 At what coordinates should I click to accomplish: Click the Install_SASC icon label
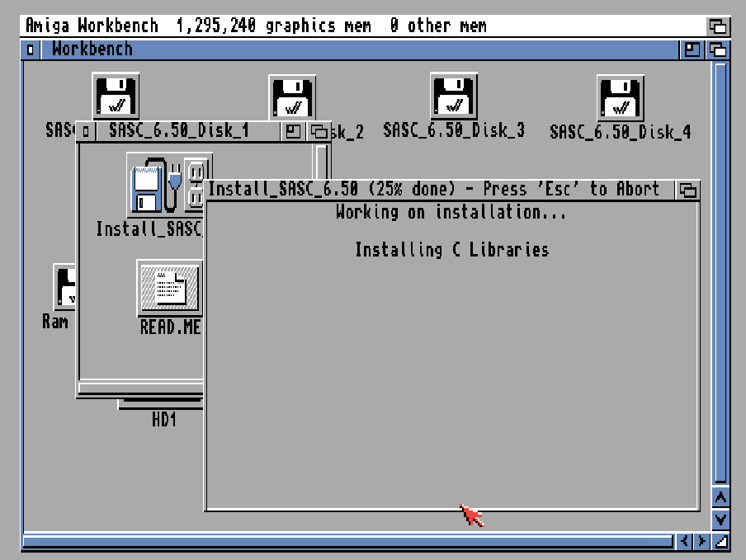[149, 229]
